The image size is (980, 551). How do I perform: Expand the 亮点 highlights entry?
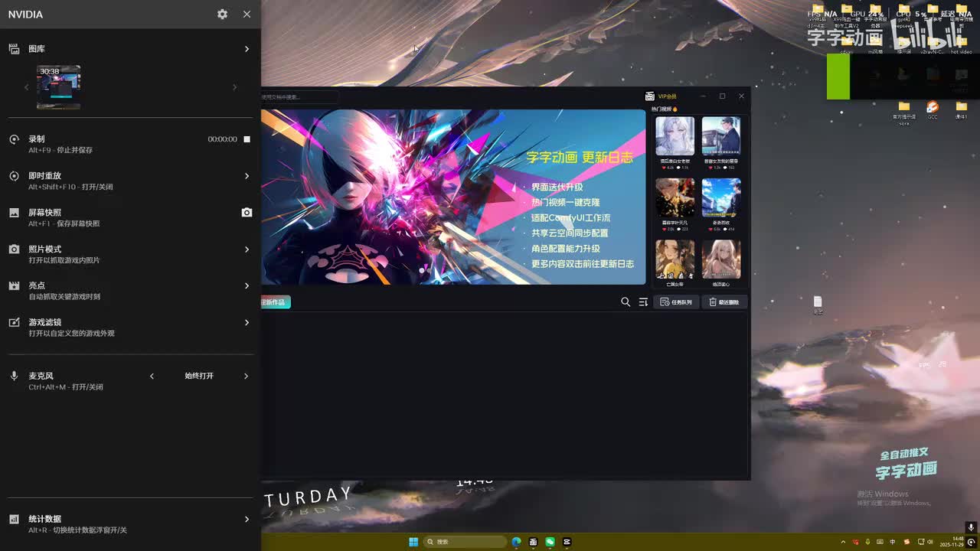(x=247, y=285)
